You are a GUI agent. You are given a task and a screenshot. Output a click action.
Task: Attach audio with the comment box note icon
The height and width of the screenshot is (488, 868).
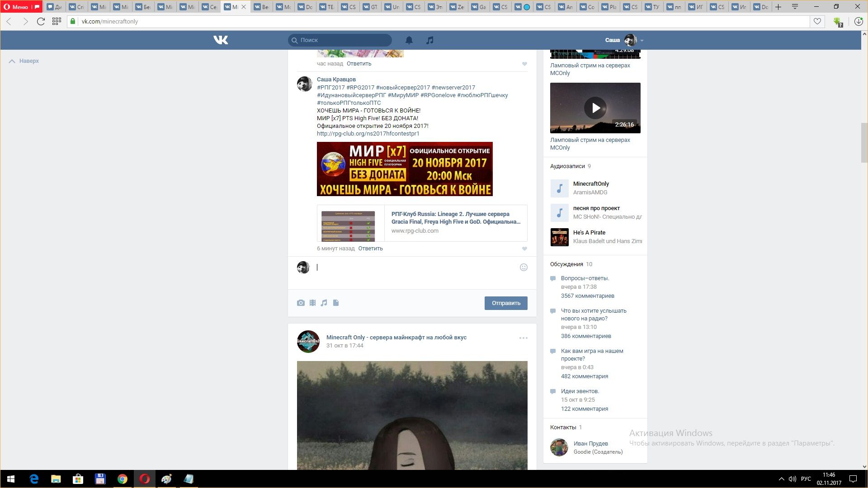[x=324, y=303]
